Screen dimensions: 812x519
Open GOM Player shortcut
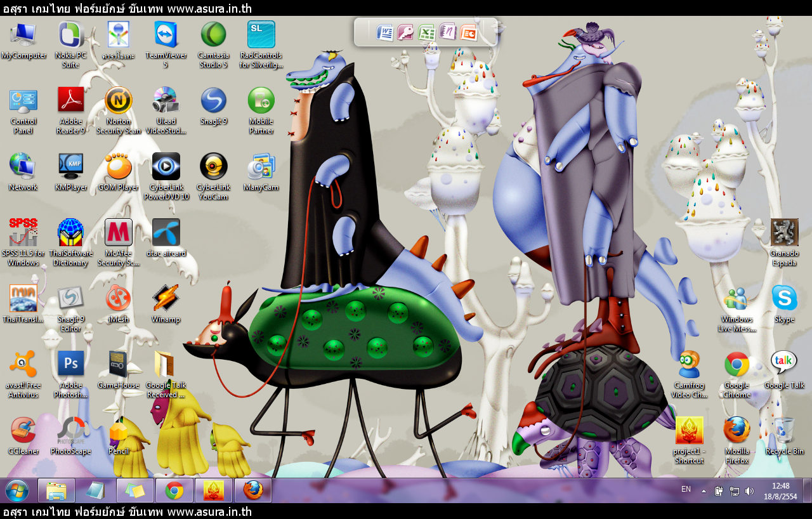[x=119, y=173]
